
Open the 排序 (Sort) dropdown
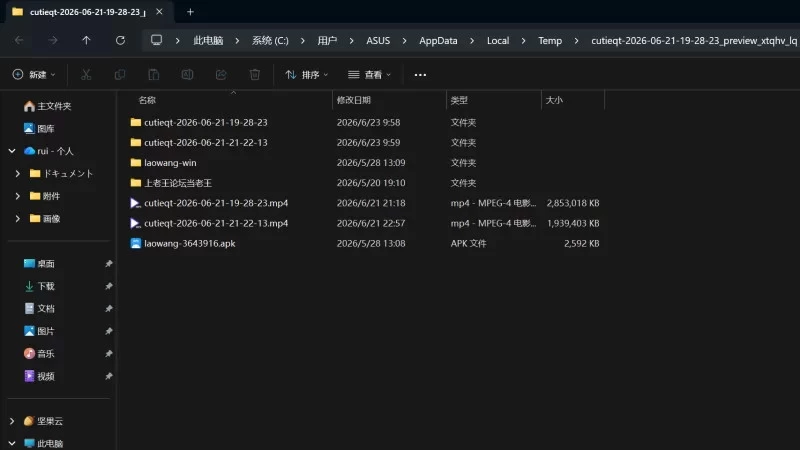pyautogui.click(x=307, y=74)
